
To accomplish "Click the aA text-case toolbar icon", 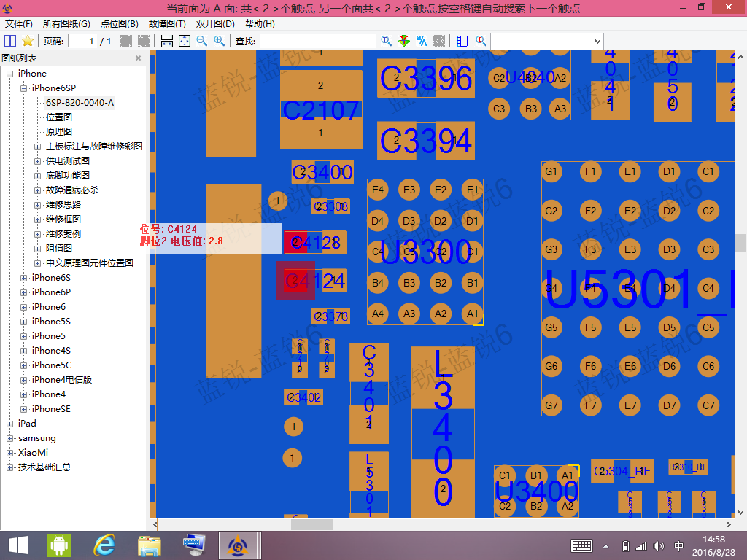I will [x=422, y=42].
